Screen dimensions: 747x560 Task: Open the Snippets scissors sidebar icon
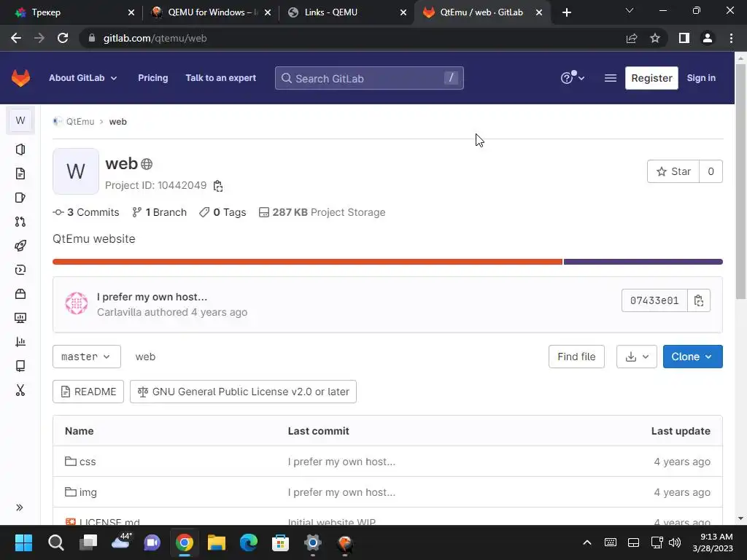click(20, 390)
